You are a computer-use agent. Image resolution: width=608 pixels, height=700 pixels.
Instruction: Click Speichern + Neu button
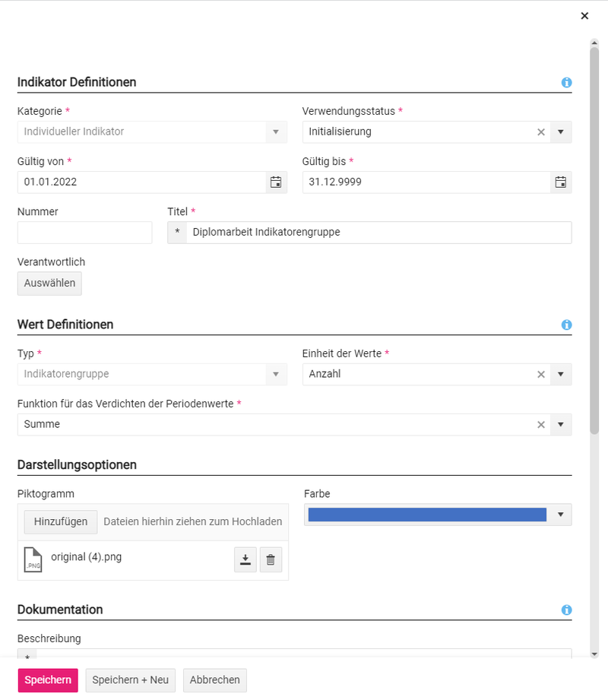(x=131, y=680)
